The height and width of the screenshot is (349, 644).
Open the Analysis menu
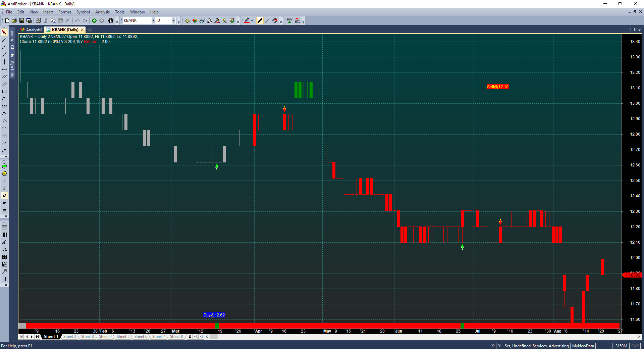coord(102,12)
